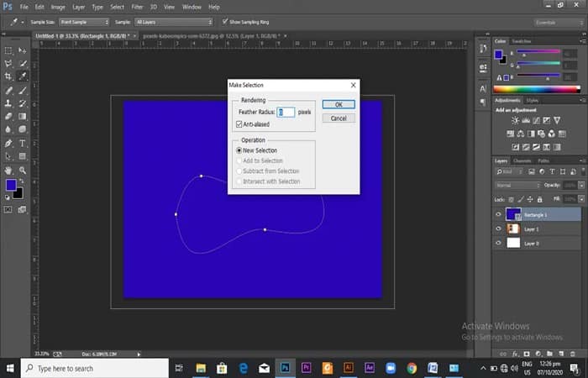The height and width of the screenshot is (378, 588).
Task: Switch to the Channels tab
Action: coord(522,161)
